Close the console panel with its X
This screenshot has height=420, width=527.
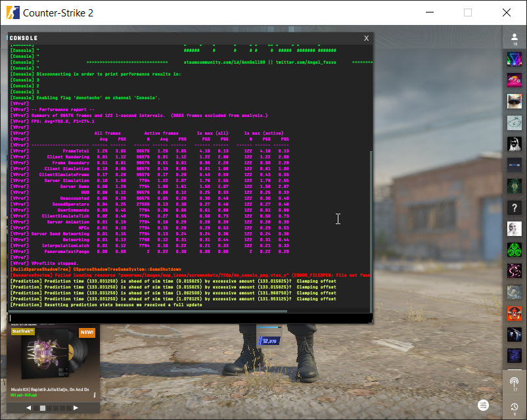pos(367,38)
